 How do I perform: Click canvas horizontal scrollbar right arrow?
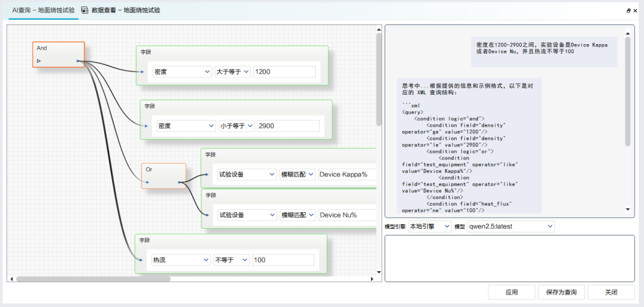tap(372, 278)
